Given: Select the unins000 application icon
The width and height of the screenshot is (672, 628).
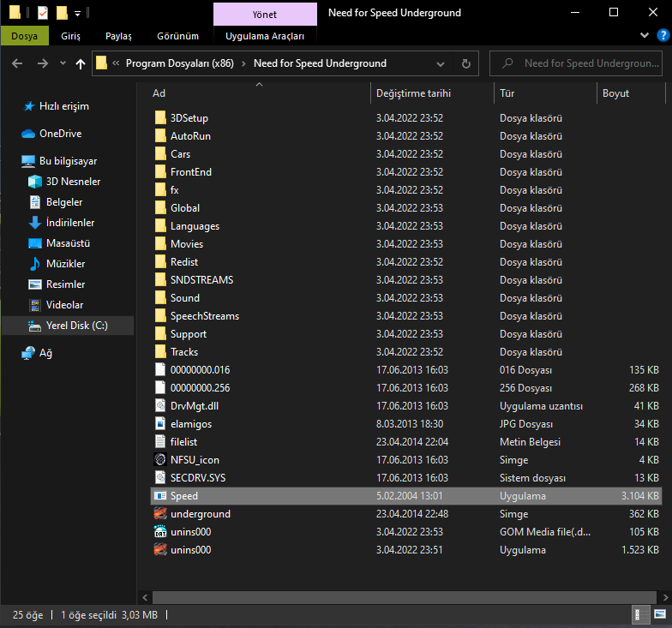Looking at the screenshot, I should coord(160,550).
